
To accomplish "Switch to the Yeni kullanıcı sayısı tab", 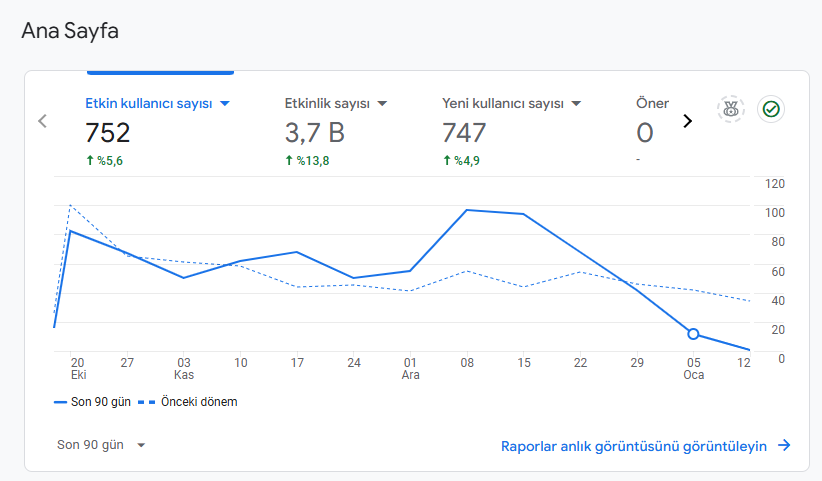I will (x=512, y=131).
